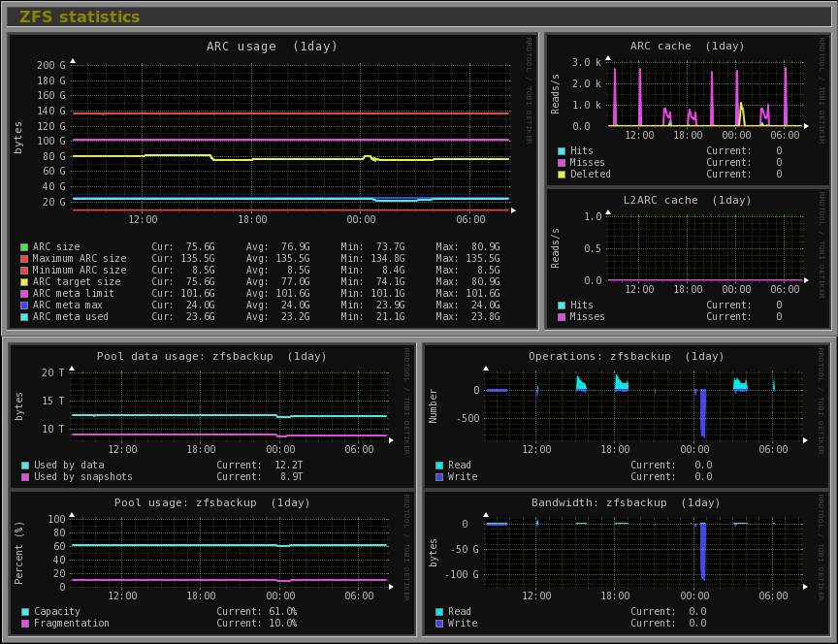Open the ARC cache graph plot
Viewport: 838px width, 644px height.
coord(705,94)
